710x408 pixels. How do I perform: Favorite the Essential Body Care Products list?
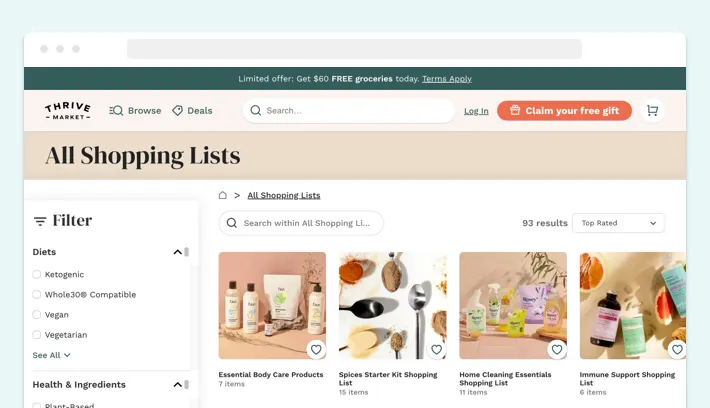click(316, 350)
